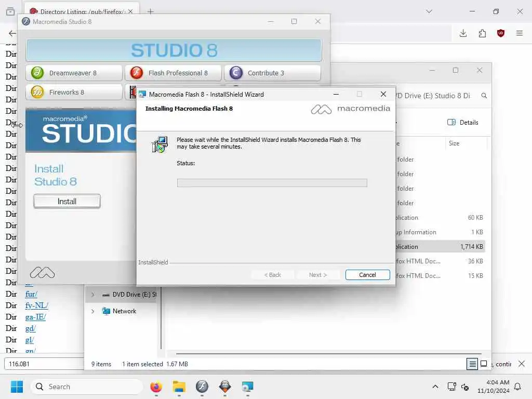Open Details pane in File Explorer
Viewport: 532px width, 399px height.
463,123
